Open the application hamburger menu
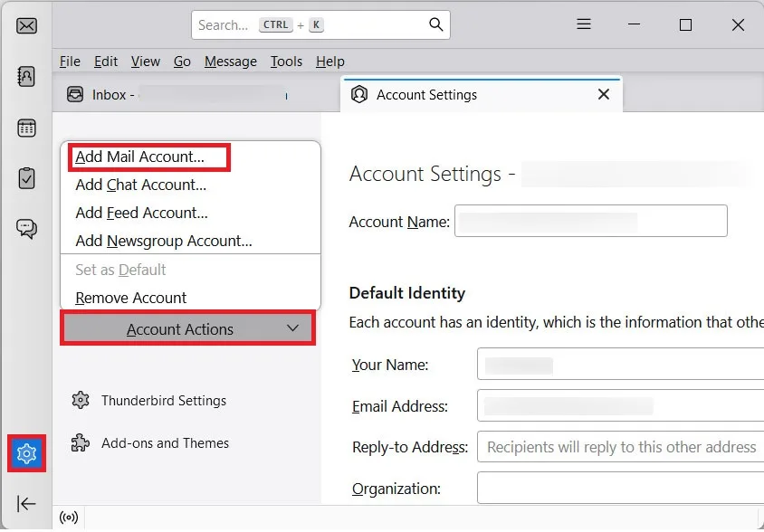The image size is (764, 532). 584,25
